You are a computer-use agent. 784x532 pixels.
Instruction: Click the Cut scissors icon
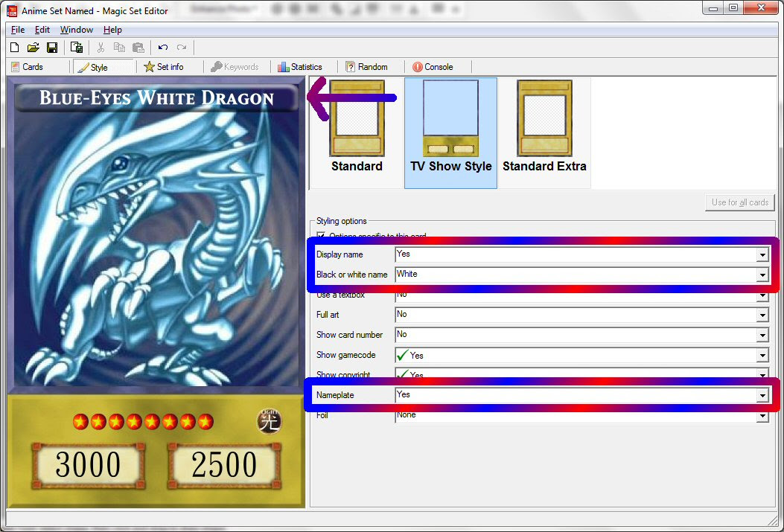point(101,48)
